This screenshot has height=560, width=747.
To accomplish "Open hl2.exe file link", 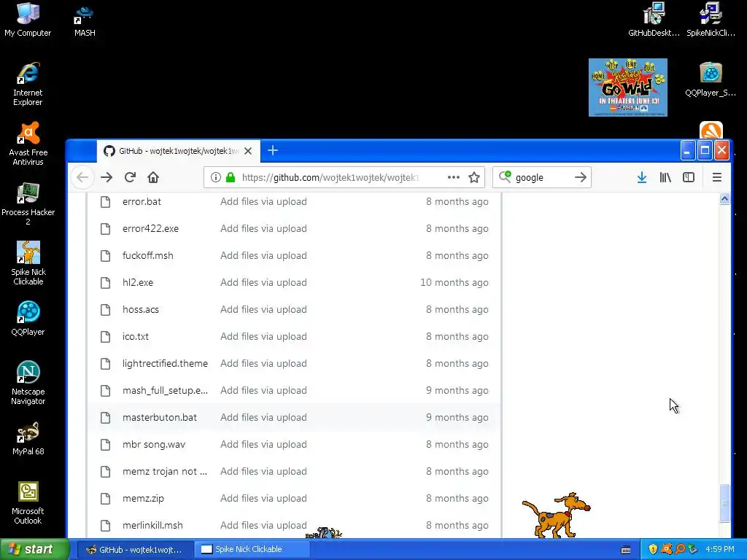I will point(137,282).
